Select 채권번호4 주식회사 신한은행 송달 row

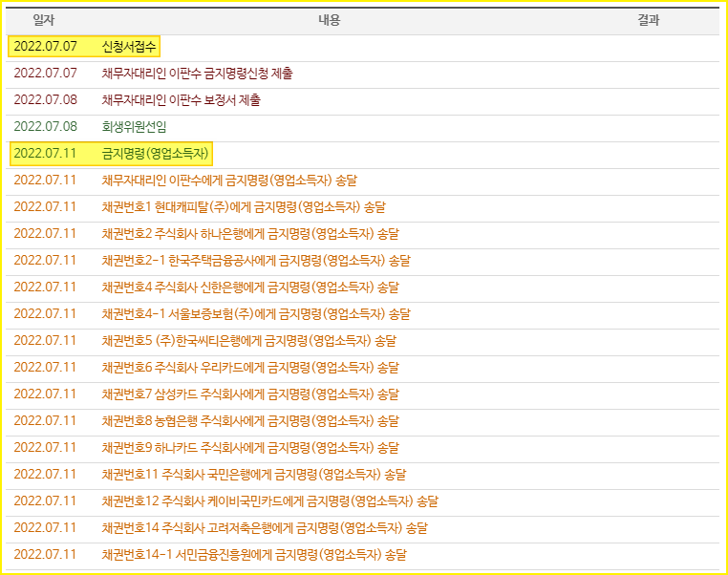click(363, 287)
